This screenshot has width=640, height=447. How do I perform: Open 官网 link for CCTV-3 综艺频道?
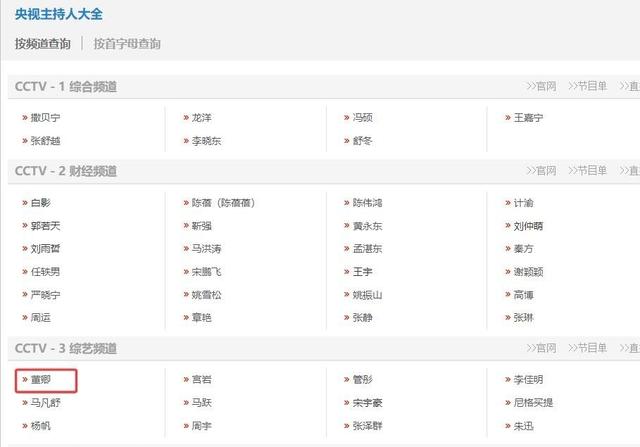click(541, 348)
